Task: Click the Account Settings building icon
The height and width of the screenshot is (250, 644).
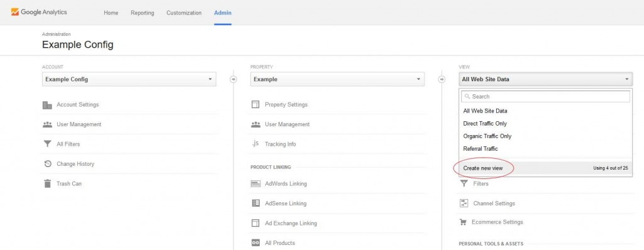Action: (x=47, y=105)
